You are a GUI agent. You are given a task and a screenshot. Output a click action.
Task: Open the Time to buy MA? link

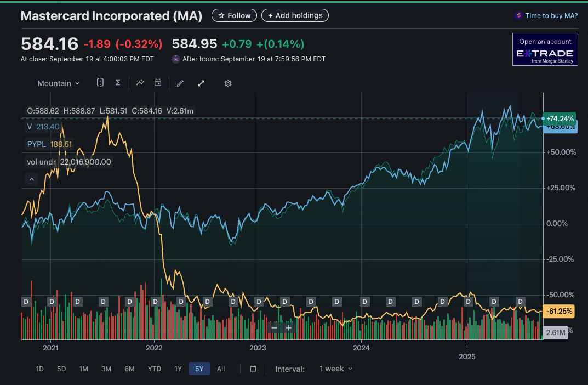(551, 16)
